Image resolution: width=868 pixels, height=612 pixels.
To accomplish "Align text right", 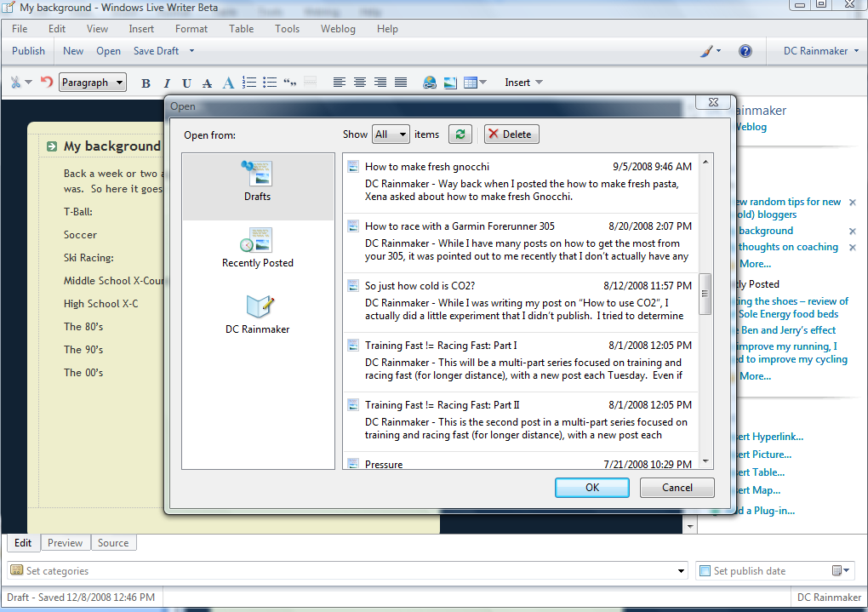I will click(380, 83).
